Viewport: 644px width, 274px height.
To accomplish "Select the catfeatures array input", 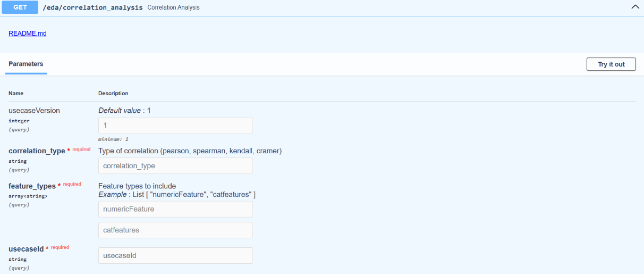I will pos(175,230).
